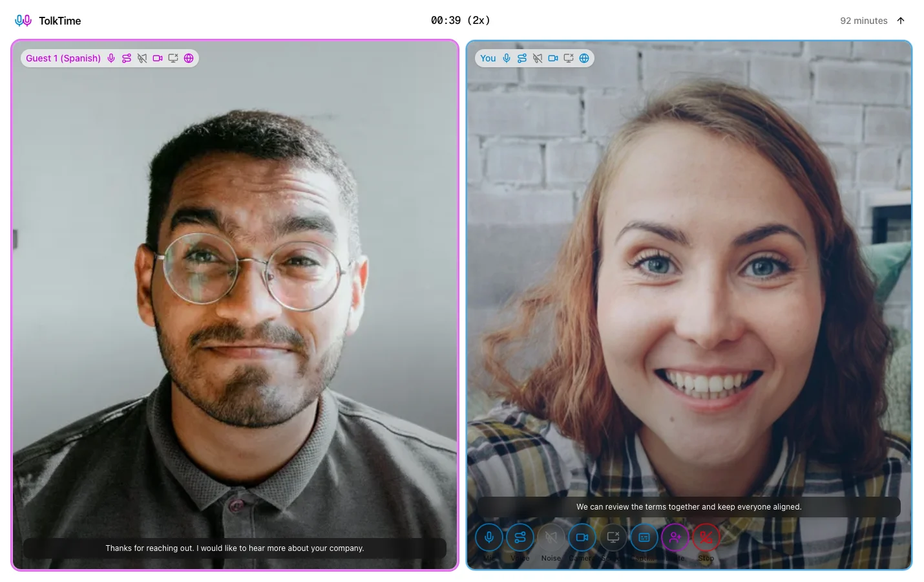Turn off Camera in bottom controls

(582, 537)
